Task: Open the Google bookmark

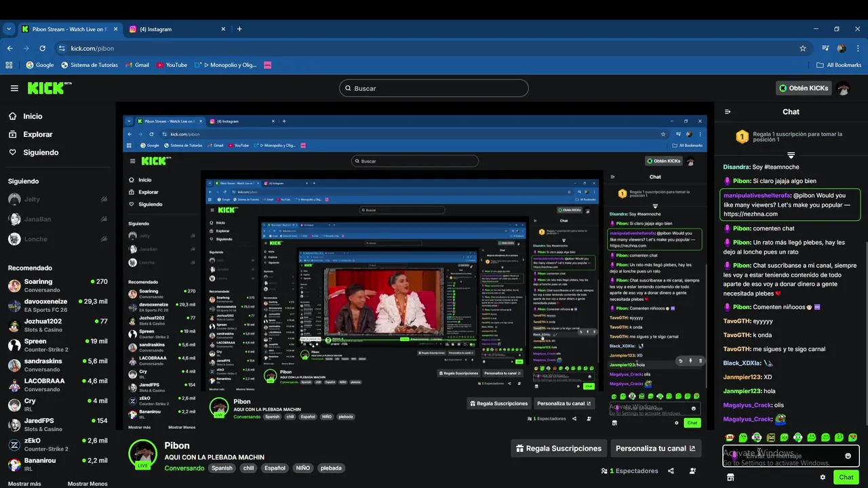Action: point(40,65)
